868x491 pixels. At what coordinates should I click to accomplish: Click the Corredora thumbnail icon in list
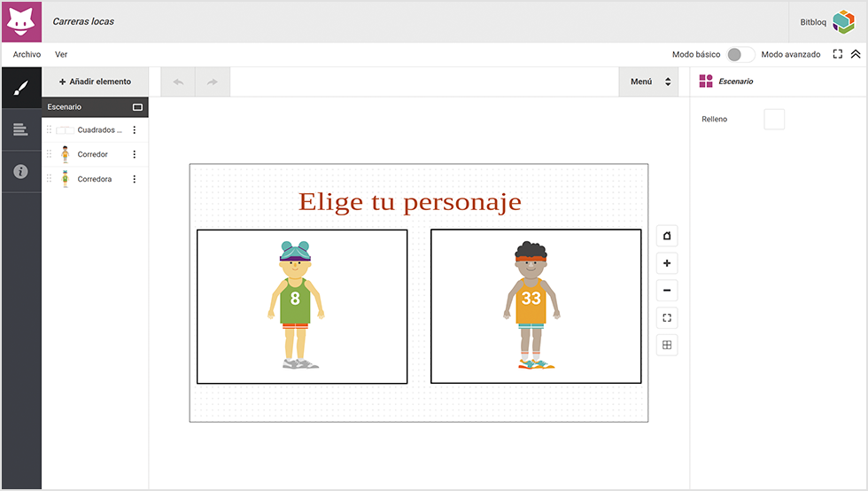coord(66,178)
